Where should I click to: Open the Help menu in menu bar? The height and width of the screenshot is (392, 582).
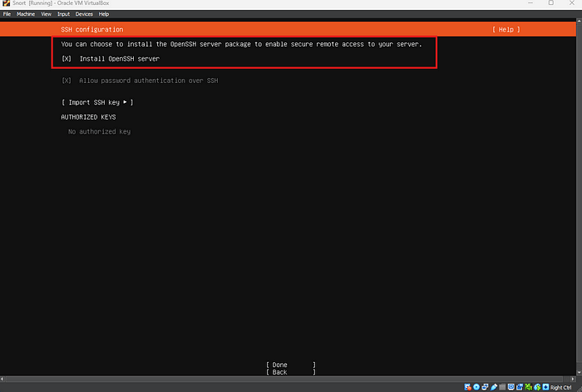point(104,14)
